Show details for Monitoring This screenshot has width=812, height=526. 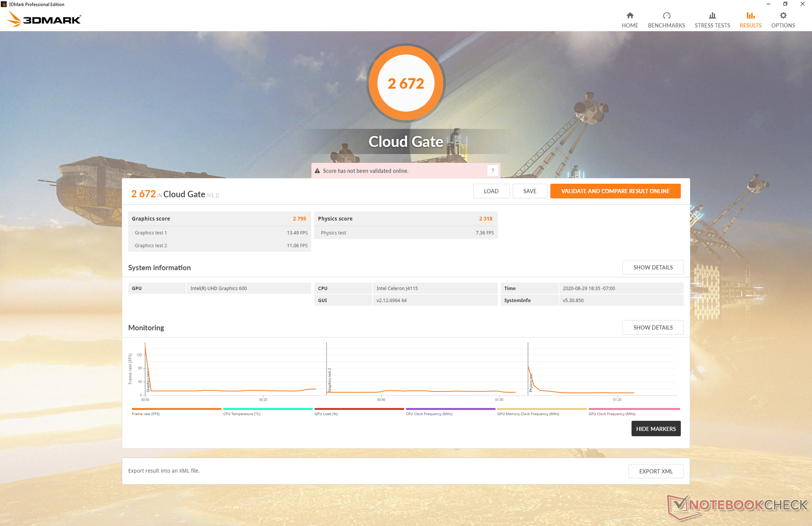tap(653, 327)
